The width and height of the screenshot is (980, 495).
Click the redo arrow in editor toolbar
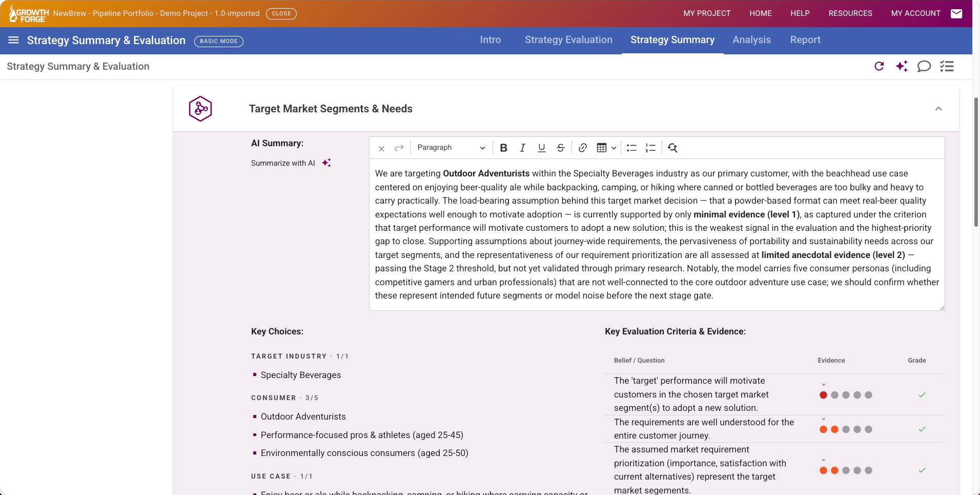pyautogui.click(x=399, y=148)
